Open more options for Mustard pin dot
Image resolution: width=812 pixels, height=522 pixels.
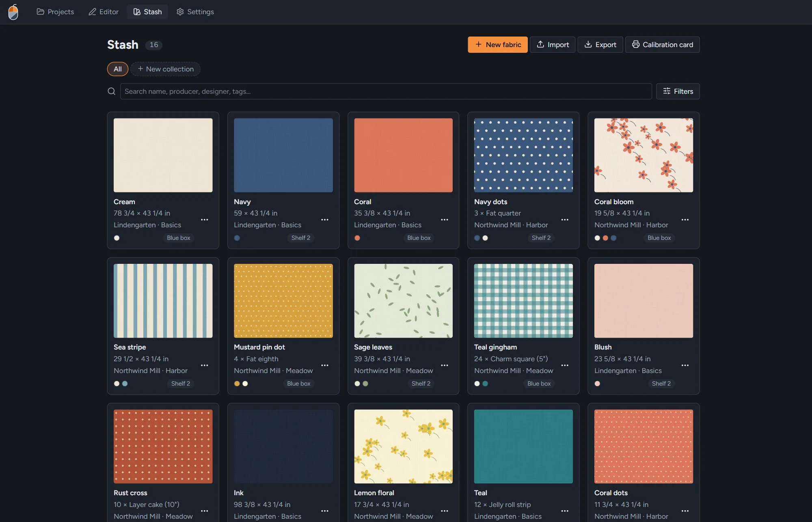(325, 365)
